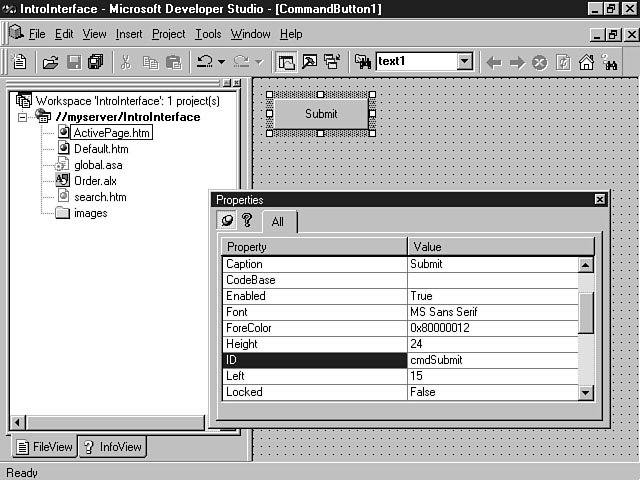Viewport: 640px width, 480px height.
Task: Select the Locked property row
Action: (x=314, y=392)
